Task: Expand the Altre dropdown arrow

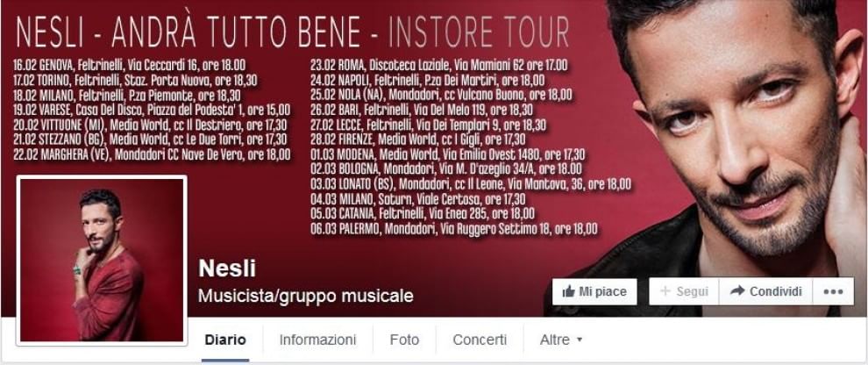Action: pyautogui.click(x=580, y=340)
